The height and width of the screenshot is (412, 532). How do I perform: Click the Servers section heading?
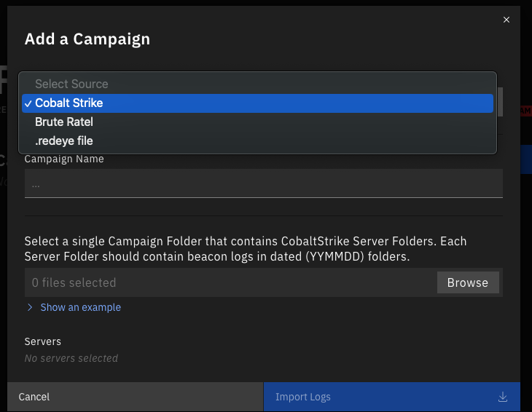pos(43,341)
